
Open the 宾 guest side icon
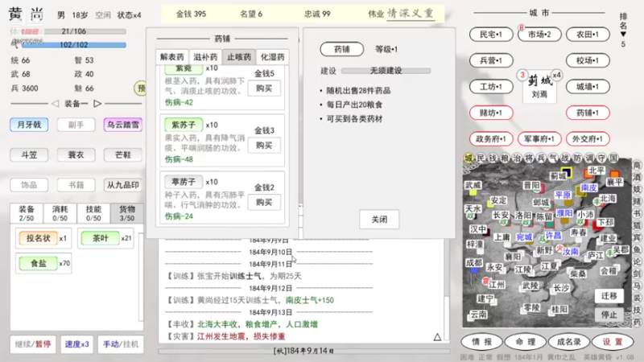pyautogui.click(x=637, y=237)
